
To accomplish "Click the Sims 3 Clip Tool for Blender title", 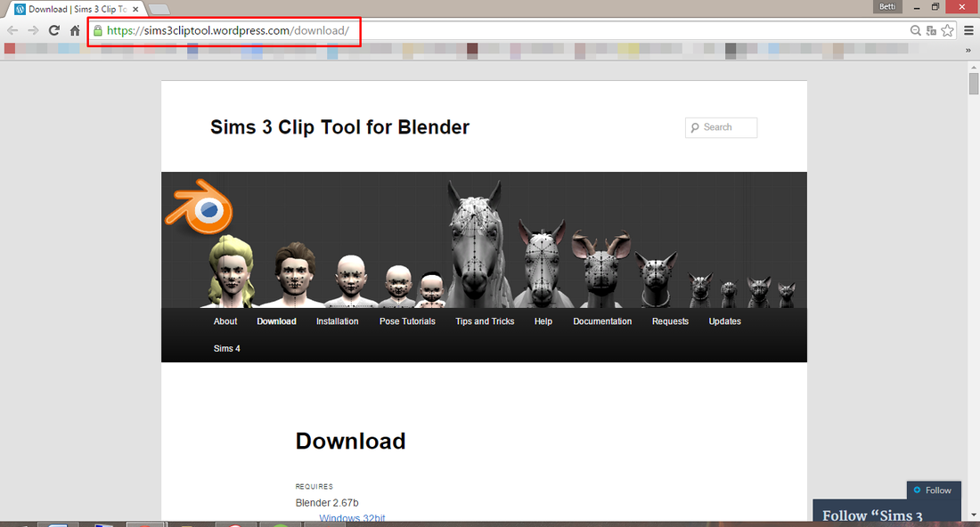I will click(339, 126).
